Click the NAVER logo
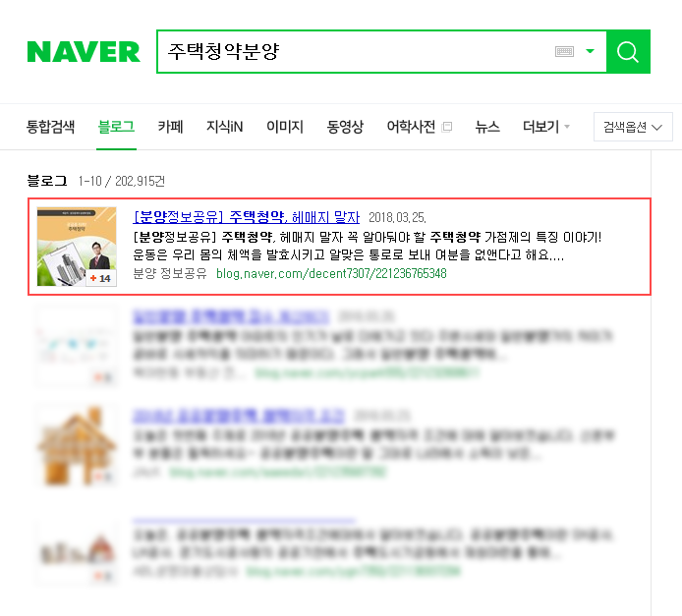Image resolution: width=682 pixels, height=616 pixels. tap(84, 52)
